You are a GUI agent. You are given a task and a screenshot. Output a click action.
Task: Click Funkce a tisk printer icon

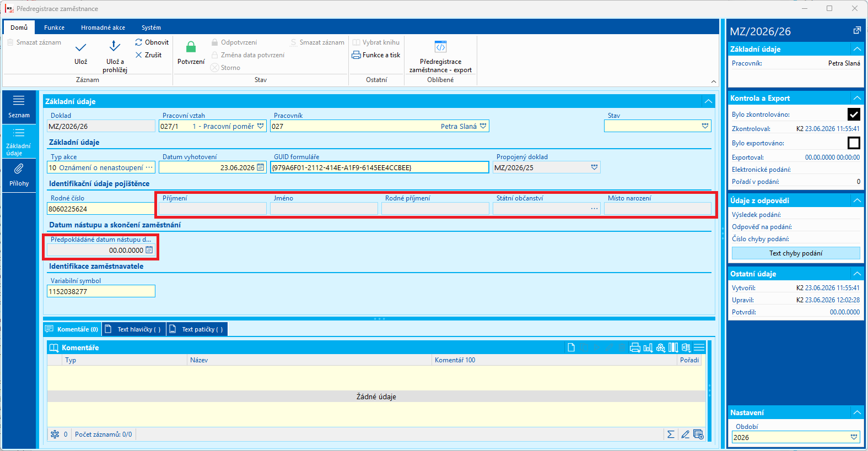tap(357, 55)
